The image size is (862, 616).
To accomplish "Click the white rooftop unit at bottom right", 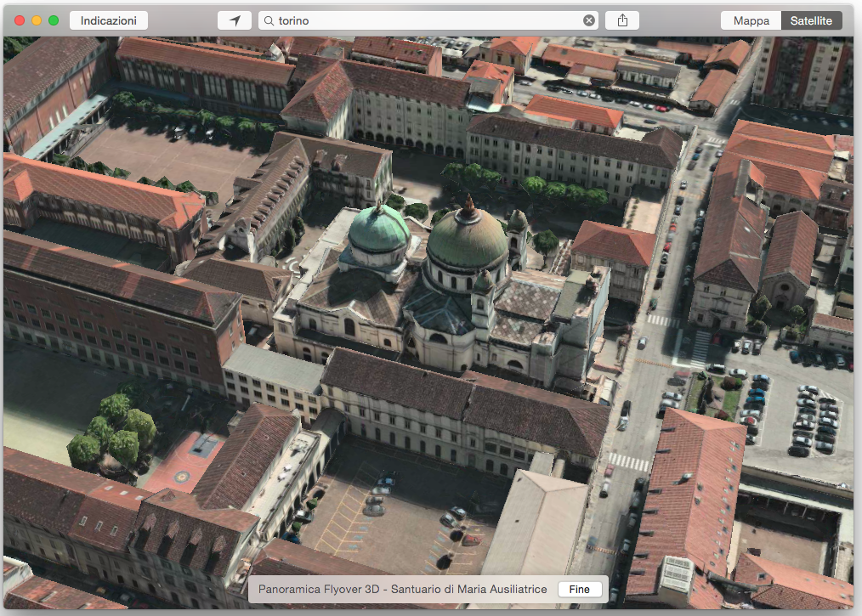I will pos(677,574).
